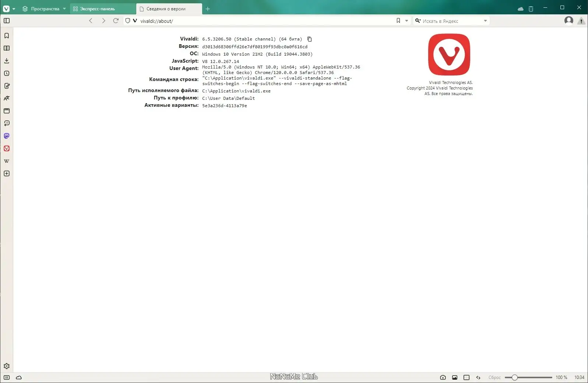Open the Downloads side panel
588x383 pixels.
[7, 61]
